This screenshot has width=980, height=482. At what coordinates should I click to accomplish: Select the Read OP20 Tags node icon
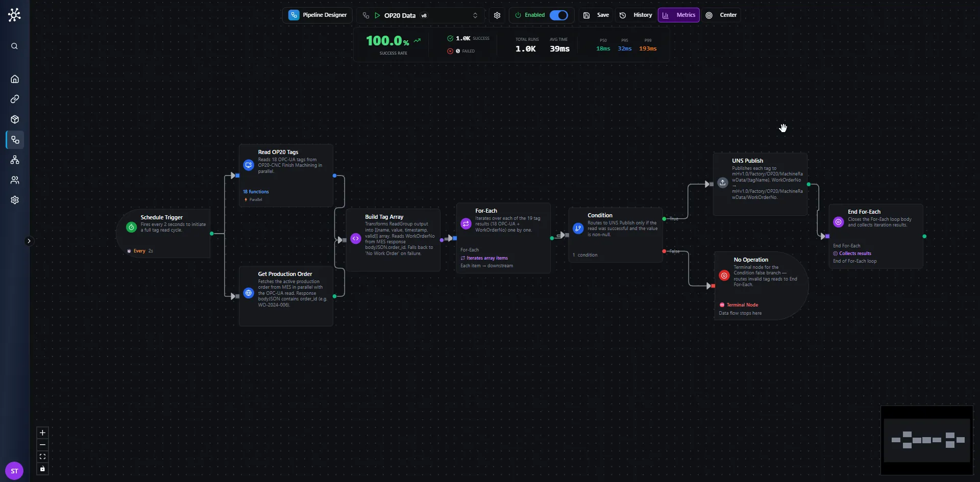249,165
